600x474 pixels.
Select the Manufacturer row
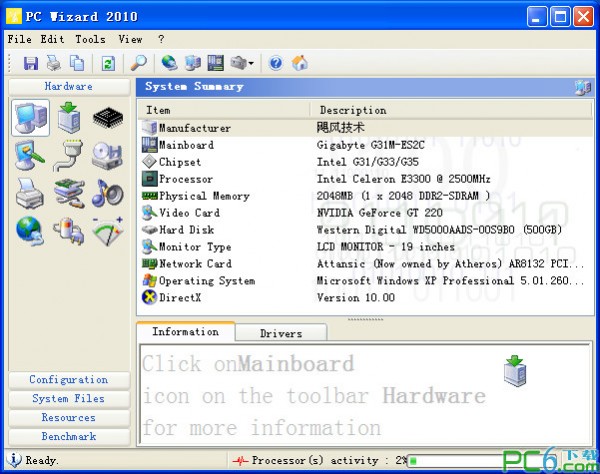coord(365,128)
